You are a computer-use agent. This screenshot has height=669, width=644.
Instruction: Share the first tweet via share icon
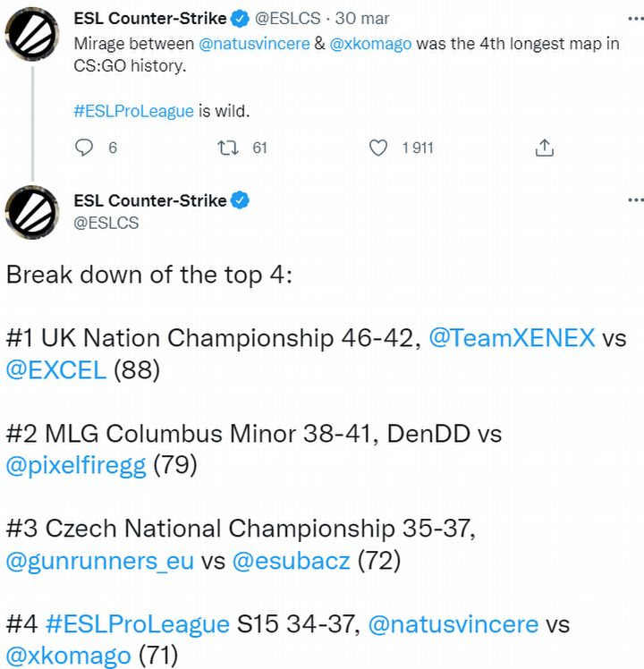point(544,148)
